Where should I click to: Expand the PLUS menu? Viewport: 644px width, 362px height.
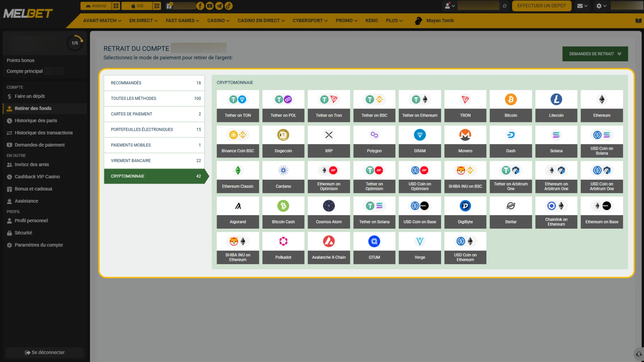point(394,20)
